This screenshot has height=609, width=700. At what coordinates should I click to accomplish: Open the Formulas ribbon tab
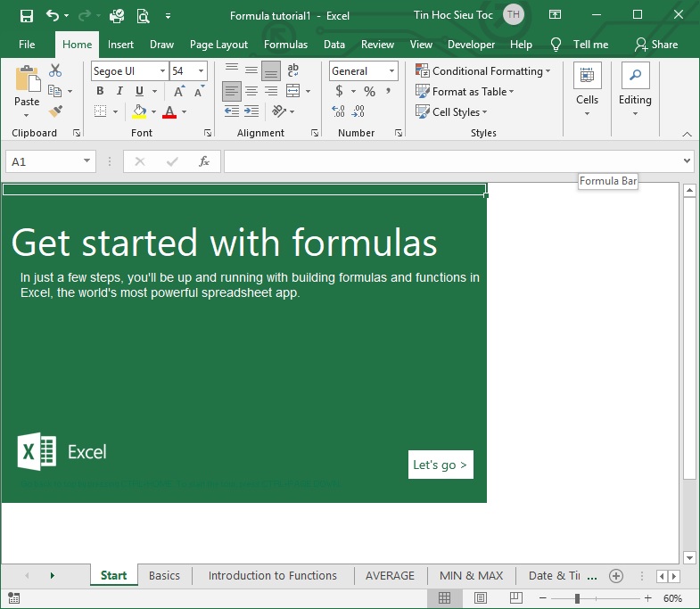click(x=285, y=45)
